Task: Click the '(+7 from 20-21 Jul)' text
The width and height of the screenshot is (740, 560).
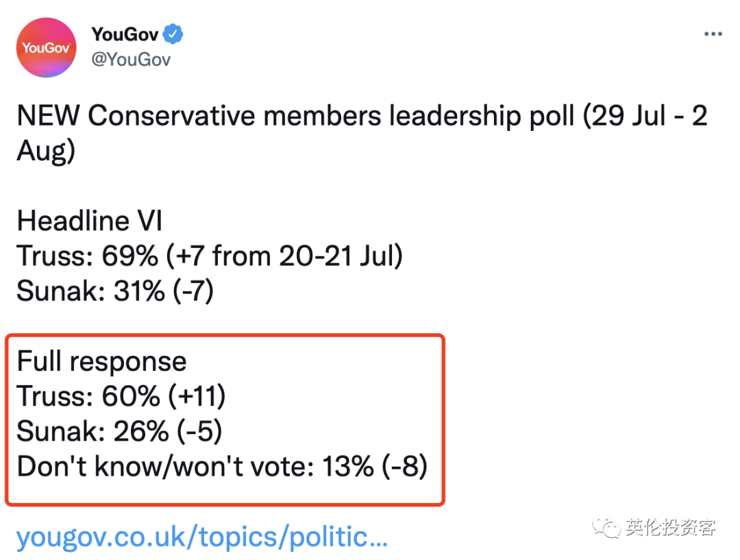Action: click(284, 256)
